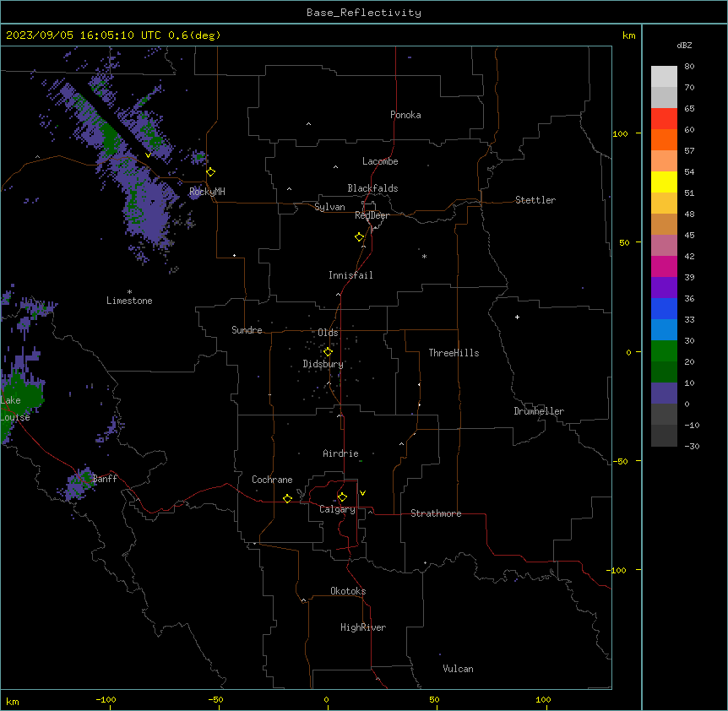
Task: Click the Didsbury label
Action: pos(323,364)
